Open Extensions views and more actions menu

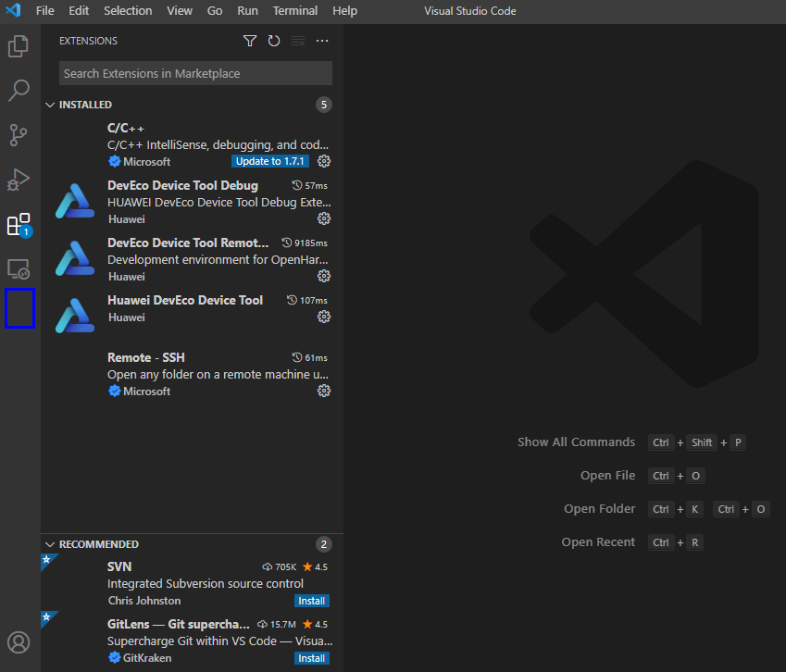tap(322, 41)
